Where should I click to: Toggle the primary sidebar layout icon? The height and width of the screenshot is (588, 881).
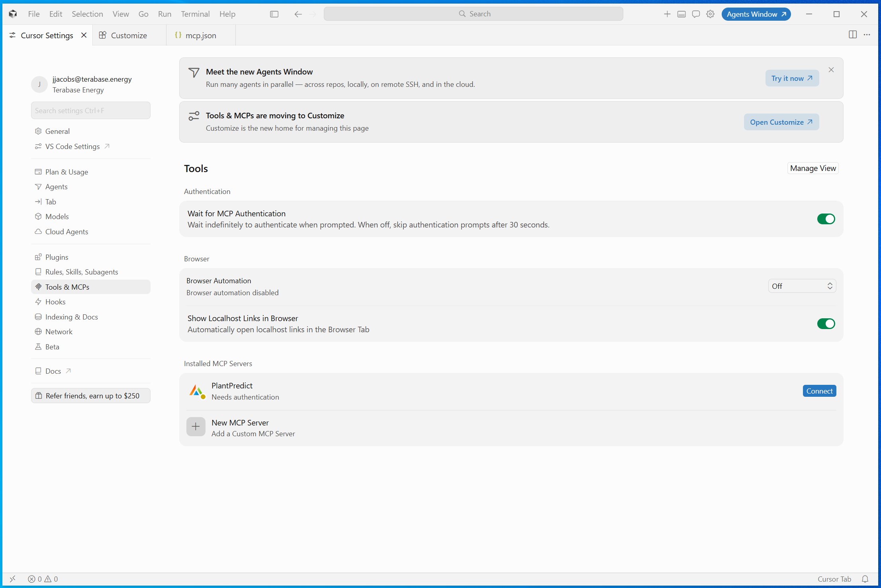274,14
